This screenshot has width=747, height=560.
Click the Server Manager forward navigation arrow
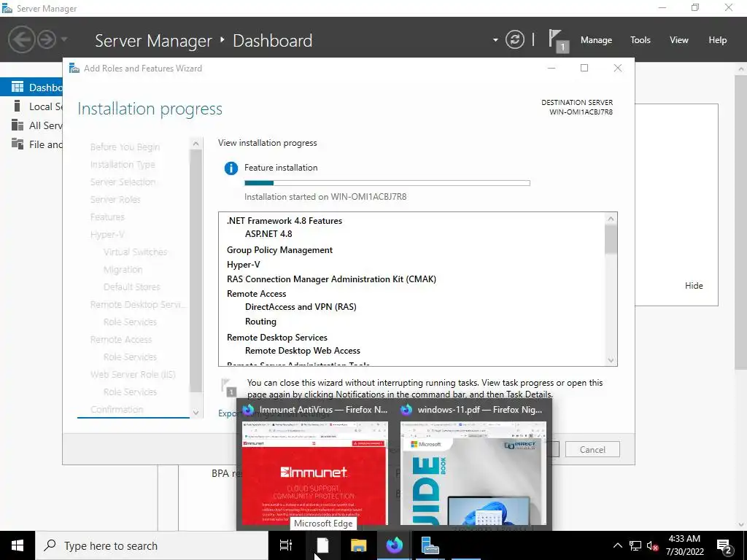pyautogui.click(x=47, y=39)
